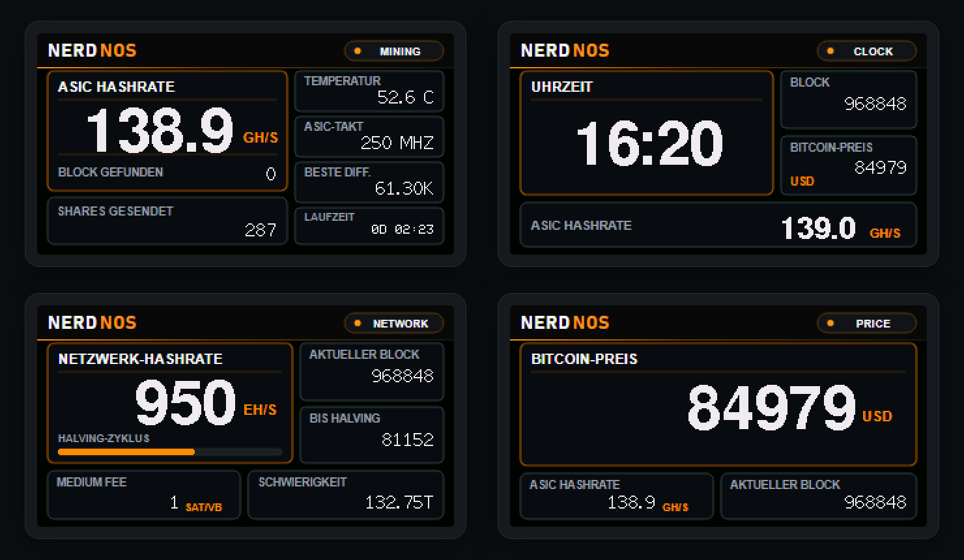964x560 pixels.
Task: Click the MEDIUM FEE 1 SAT/VB tile
Action: 144,495
